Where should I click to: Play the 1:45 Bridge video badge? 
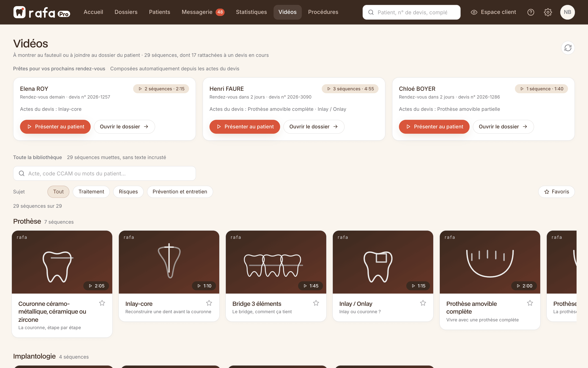pyautogui.click(x=311, y=286)
